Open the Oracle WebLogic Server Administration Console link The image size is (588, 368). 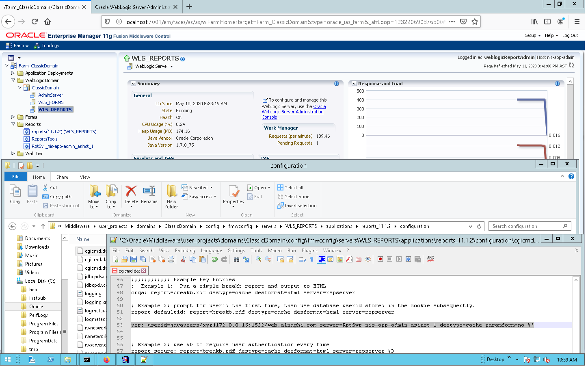coord(292,112)
